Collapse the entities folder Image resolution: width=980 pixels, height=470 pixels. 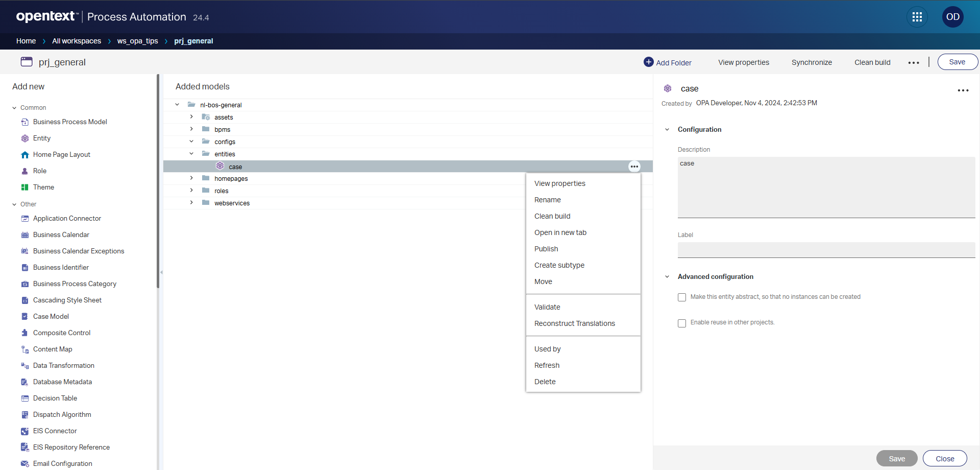pyautogui.click(x=191, y=154)
